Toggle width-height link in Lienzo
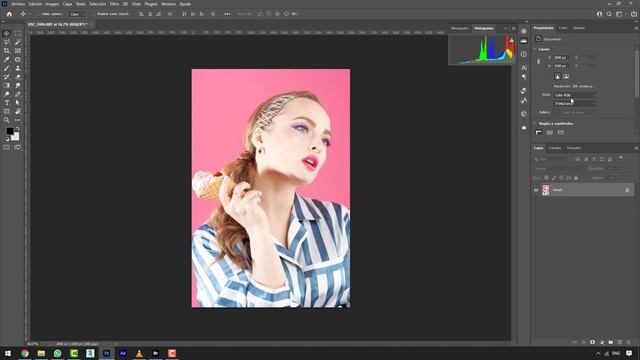This screenshot has width=640, height=360. coord(538,62)
